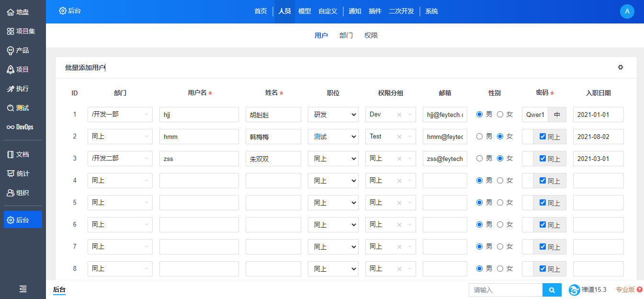Viewport: 644px width, 299px height.
Task: Click the 专业版 link
Action: tap(625, 289)
